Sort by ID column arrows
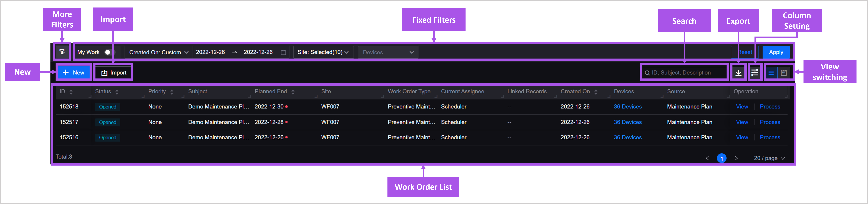Screen dimensions: 868x204 (x=71, y=92)
